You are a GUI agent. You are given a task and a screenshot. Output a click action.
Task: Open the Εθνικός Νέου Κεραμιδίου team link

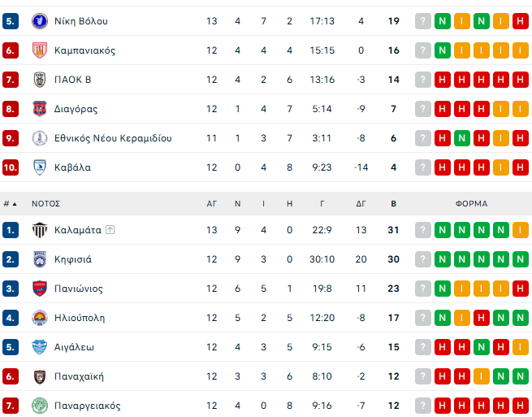(113, 138)
